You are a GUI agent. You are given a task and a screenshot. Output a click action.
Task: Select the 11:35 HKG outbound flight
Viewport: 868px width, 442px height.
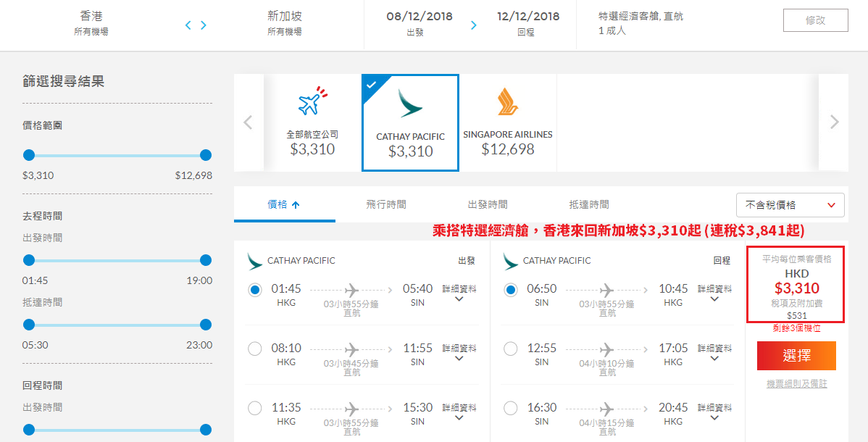(254, 408)
